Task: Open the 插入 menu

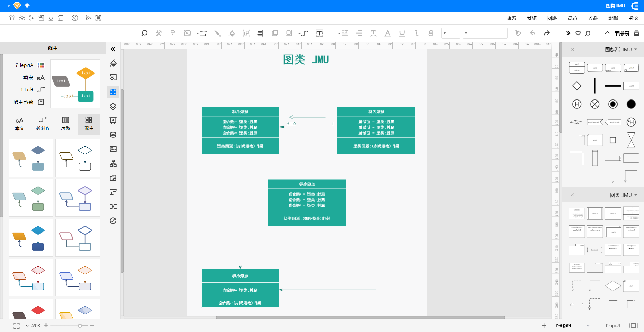Action: [x=593, y=18]
